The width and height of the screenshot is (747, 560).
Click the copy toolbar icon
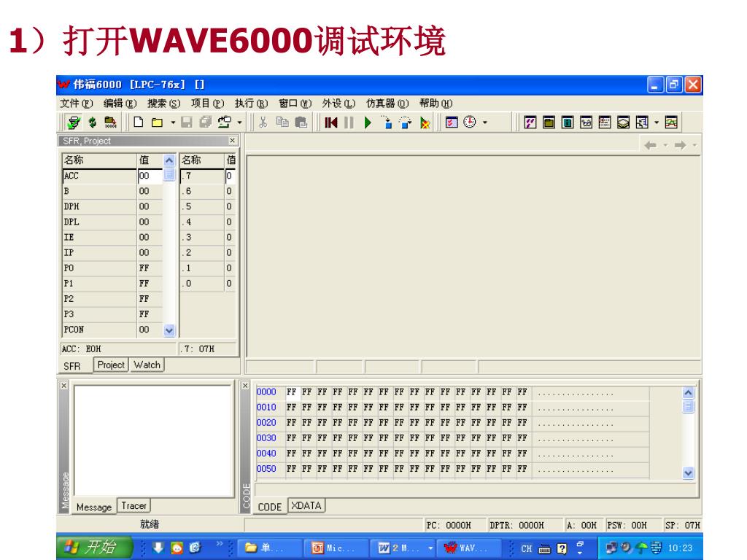282,122
